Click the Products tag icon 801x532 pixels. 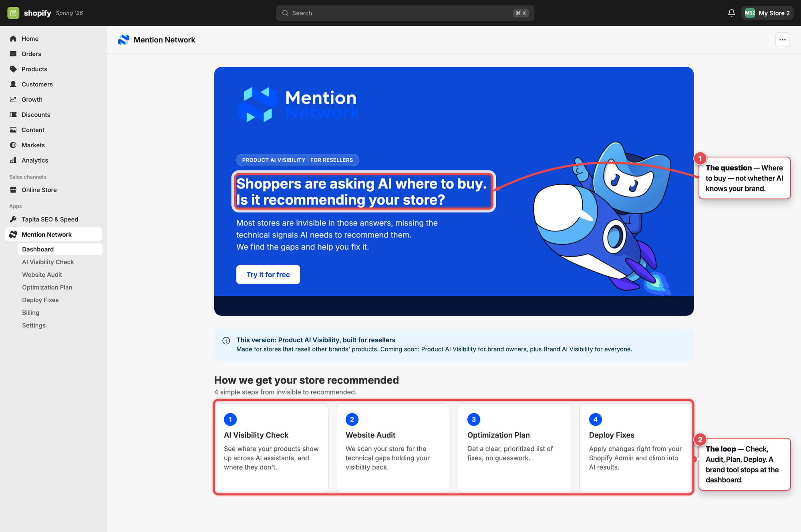(x=13, y=69)
